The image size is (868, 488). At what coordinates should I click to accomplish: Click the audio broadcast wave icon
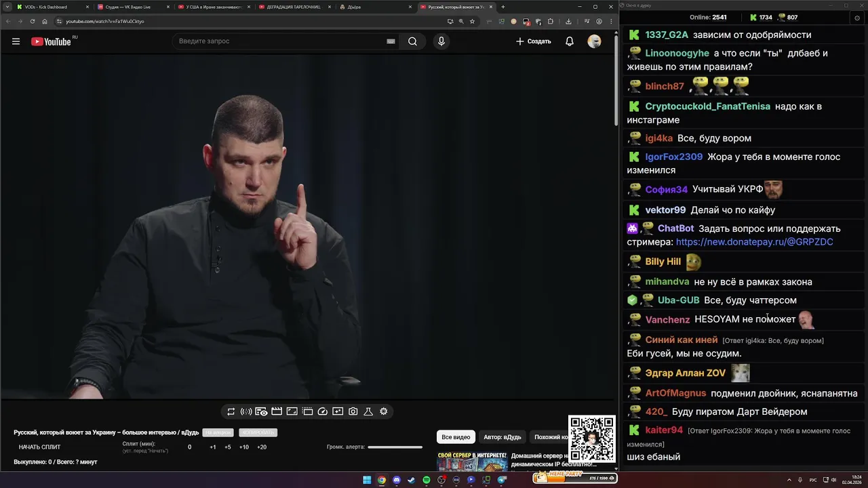(246, 411)
